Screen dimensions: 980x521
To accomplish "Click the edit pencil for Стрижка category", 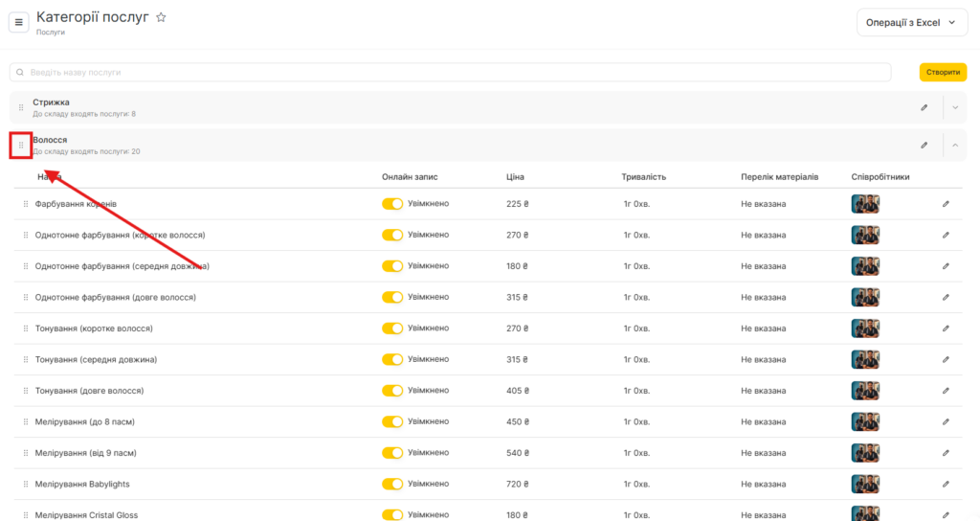I will [x=924, y=107].
